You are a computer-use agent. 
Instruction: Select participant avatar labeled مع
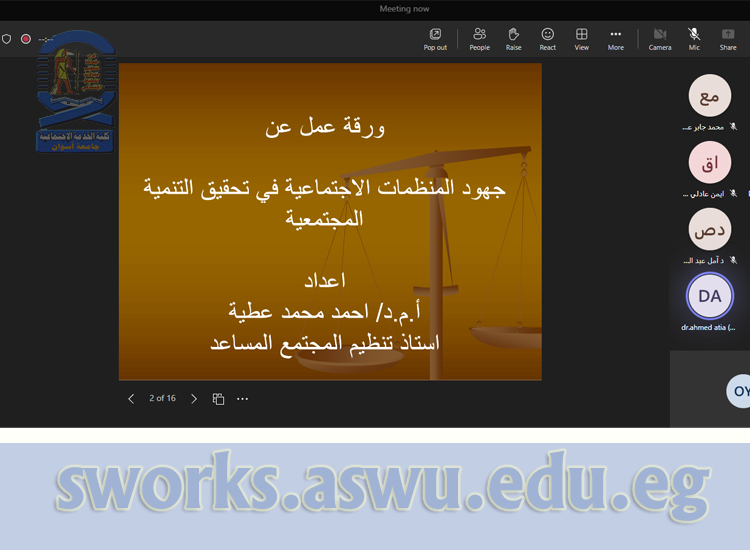pos(709,96)
